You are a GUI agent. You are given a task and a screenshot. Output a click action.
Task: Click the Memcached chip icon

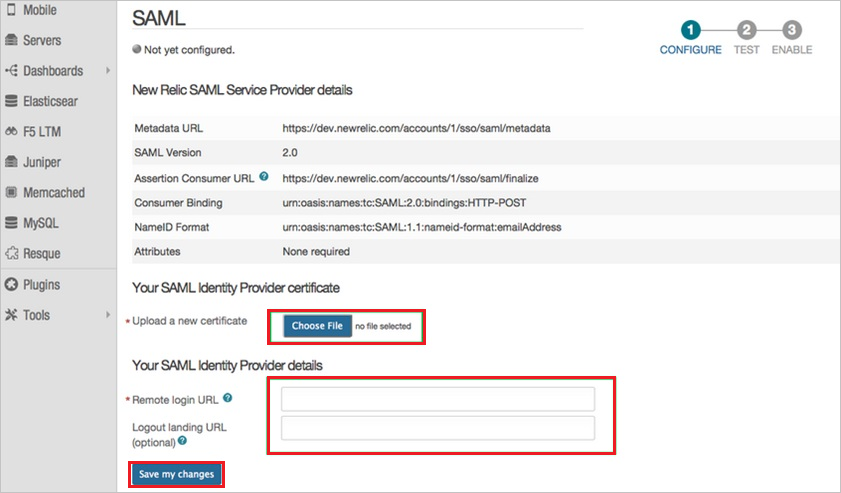11,192
